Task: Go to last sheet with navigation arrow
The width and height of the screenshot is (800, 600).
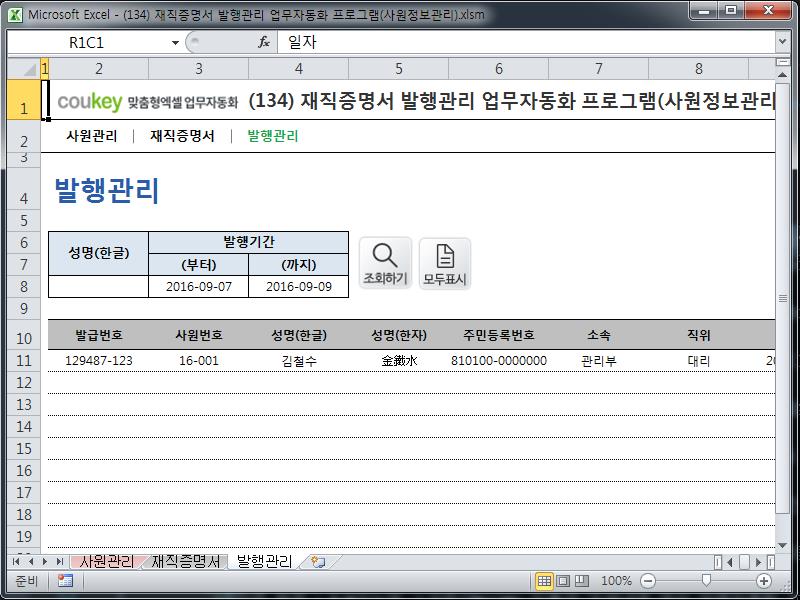Action: pyautogui.click(x=60, y=562)
